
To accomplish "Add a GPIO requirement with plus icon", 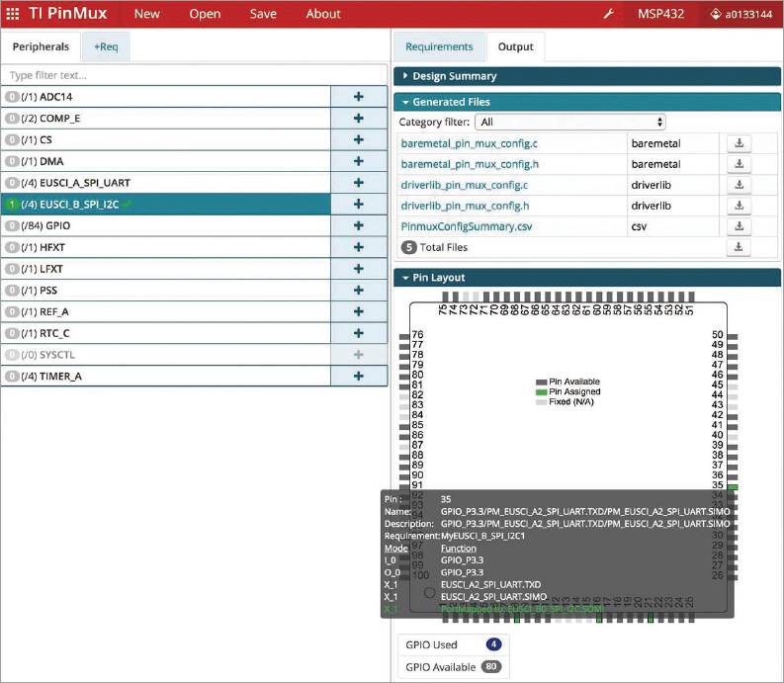I will 358,225.
